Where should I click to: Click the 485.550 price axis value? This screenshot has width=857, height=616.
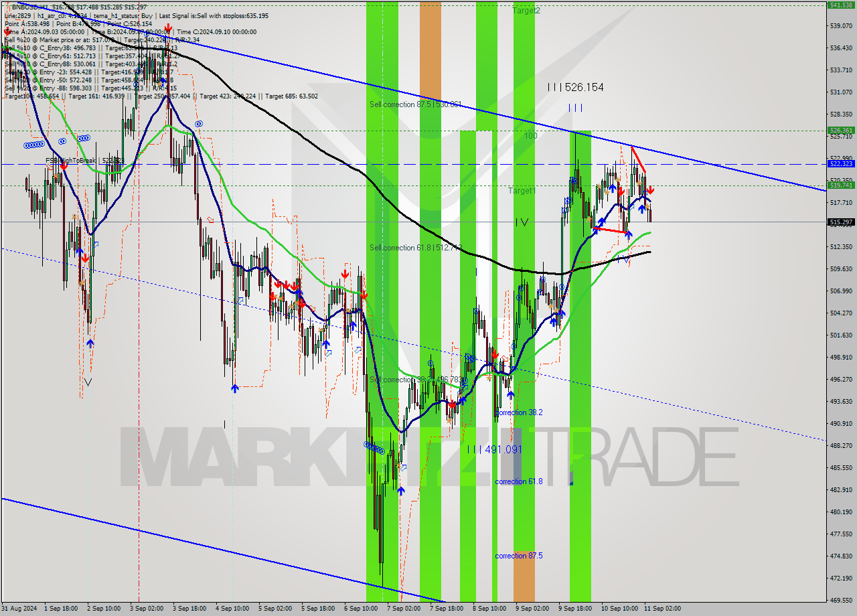click(x=840, y=467)
